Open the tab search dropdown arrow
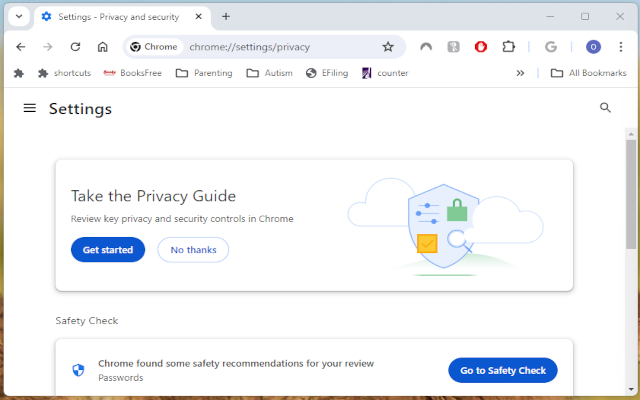The width and height of the screenshot is (640, 400). (x=18, y=16)
